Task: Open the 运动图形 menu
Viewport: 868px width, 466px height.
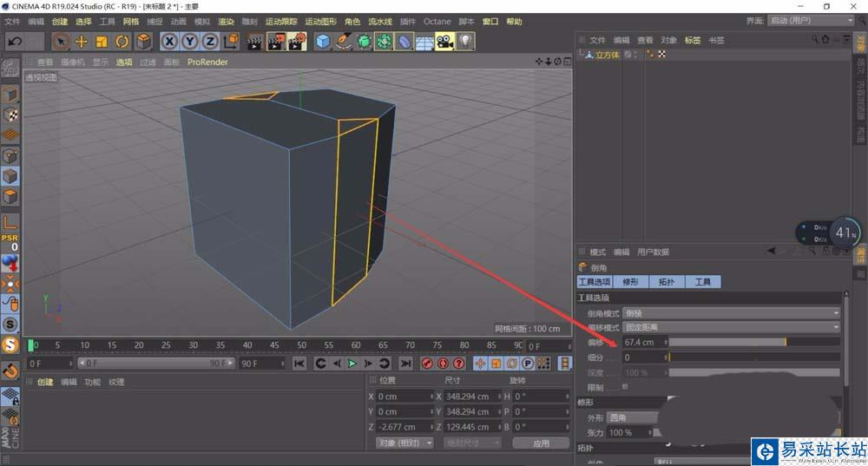Action: click(x=321, y=21)
